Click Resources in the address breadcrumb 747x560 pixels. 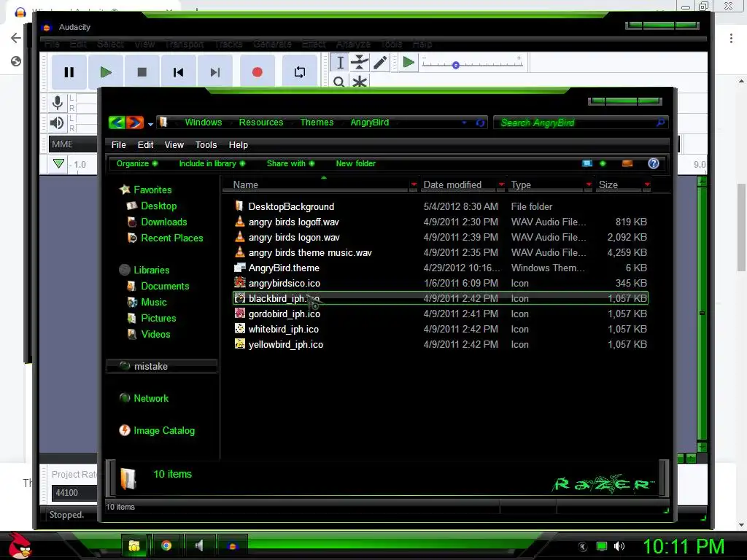click(261, 122)
